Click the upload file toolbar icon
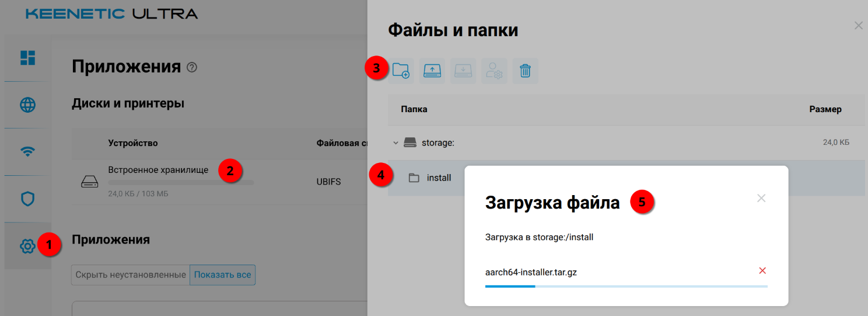 (432, 71)
